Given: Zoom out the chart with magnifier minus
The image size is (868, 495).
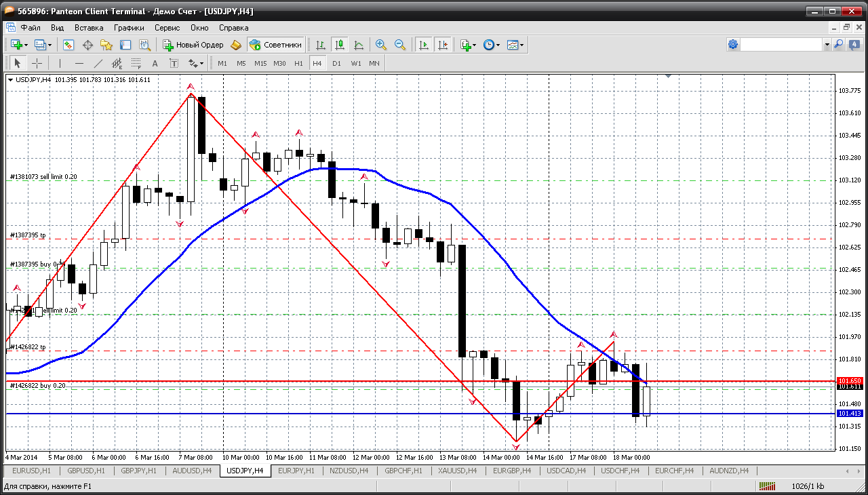Looking at the screenshot, I should [x=400, y=45].
